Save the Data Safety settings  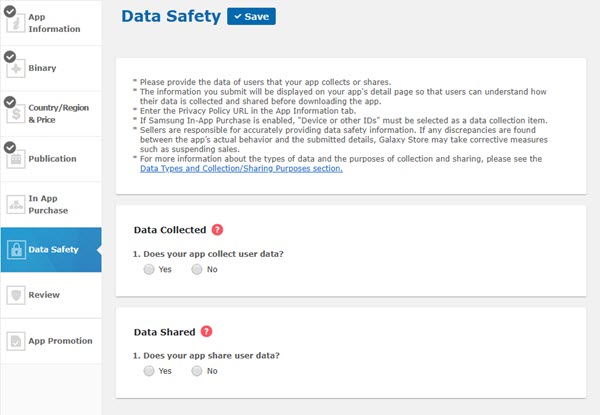(251, 16)
